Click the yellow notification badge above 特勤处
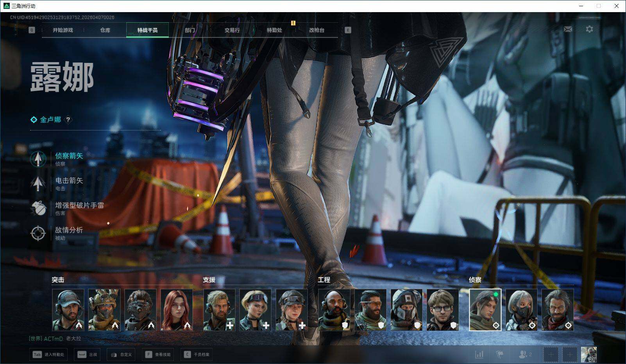626x364 pixels. point(293,23)
